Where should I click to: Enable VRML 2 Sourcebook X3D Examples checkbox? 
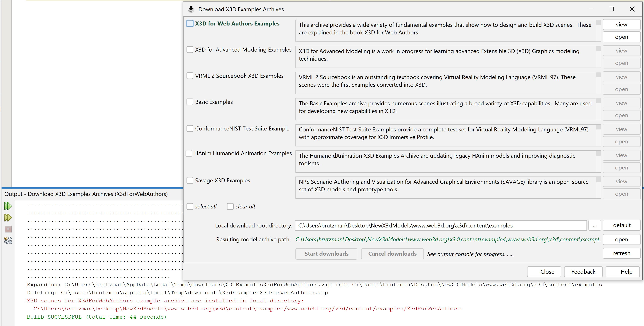(x=190, y=76)
